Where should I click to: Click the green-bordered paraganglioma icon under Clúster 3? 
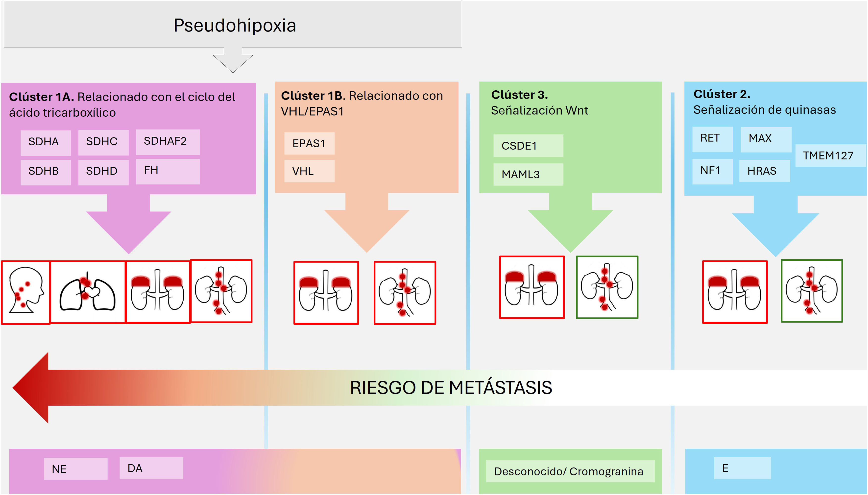pos(607,287)
